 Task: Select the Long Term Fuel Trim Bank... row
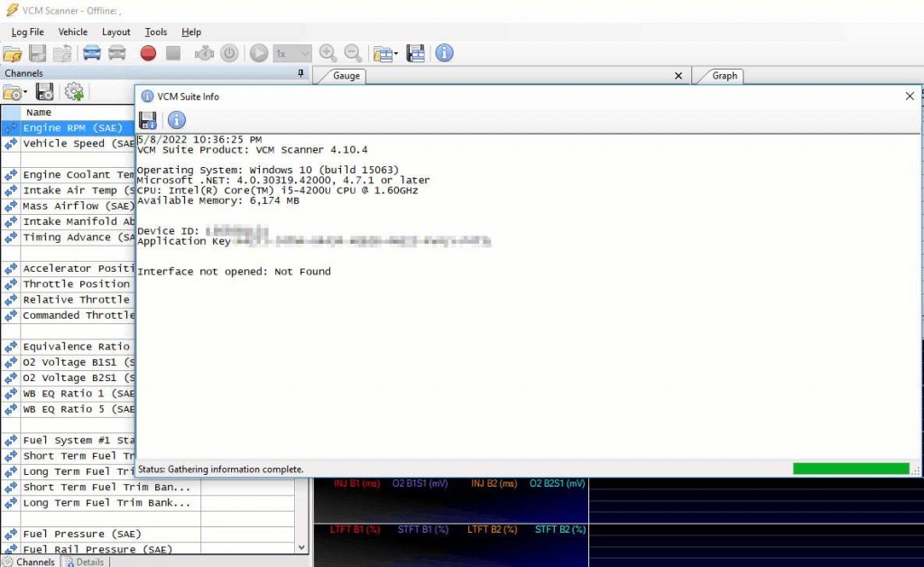click(147, 503)
